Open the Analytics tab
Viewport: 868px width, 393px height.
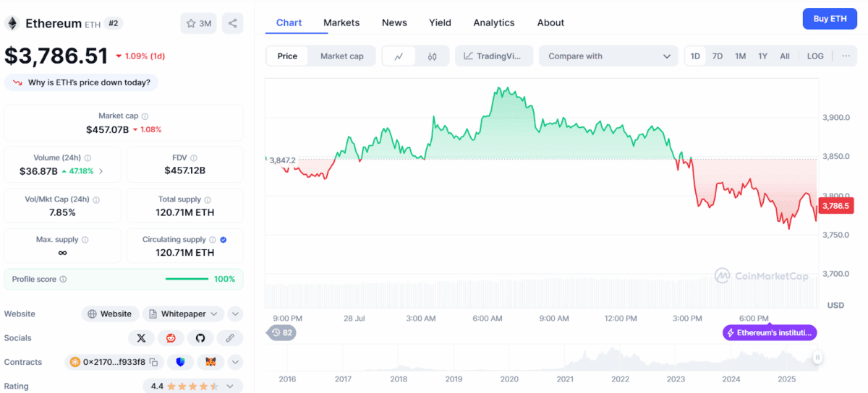point(494,23)
